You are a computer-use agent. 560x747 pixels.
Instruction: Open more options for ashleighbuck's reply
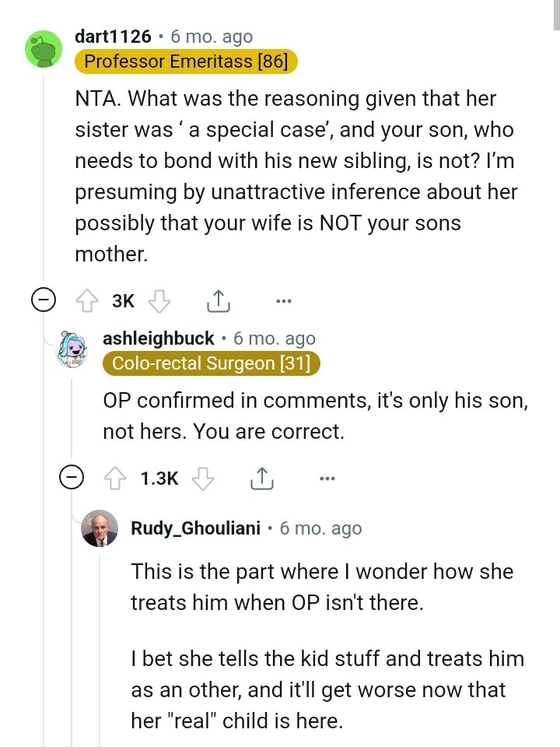(327, 478)
